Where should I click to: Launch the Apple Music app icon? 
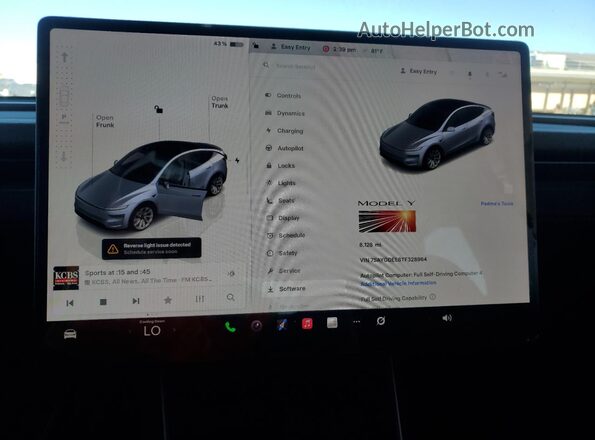(x=307, y=324)
